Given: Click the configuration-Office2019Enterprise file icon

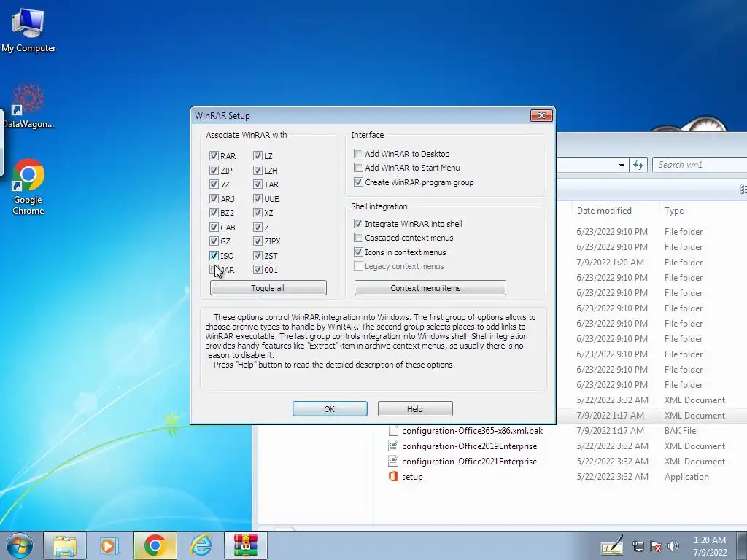Looking at the screenshot, I should coord(393,446).
